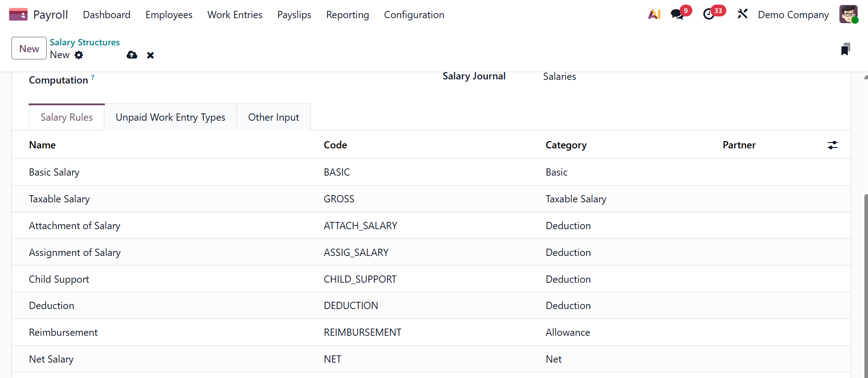Viewport: 868px width, 378px height.
Task: Go to Salary Structures breadcrumb link
Action: pos(85,42)
